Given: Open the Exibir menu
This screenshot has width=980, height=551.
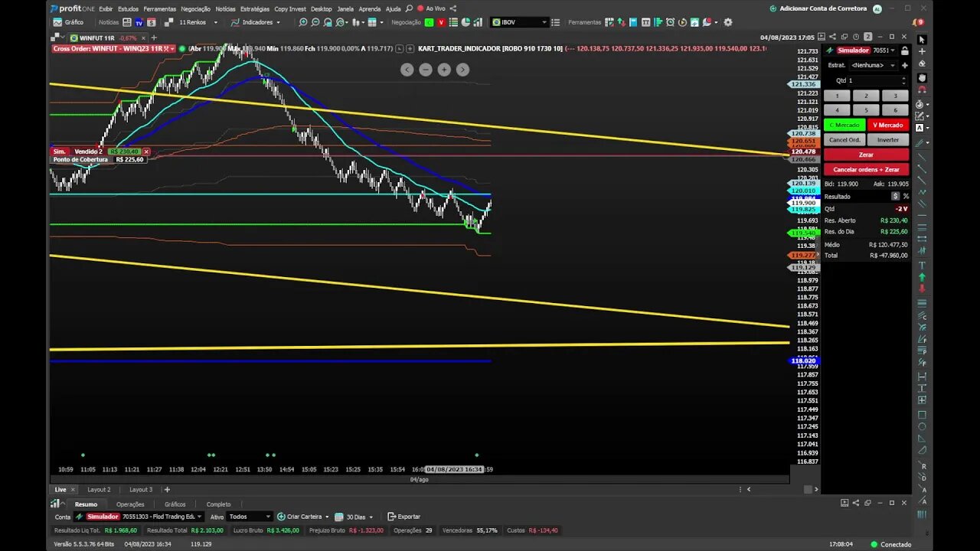Looking at the screenshot, I should (x=106, y=8).
